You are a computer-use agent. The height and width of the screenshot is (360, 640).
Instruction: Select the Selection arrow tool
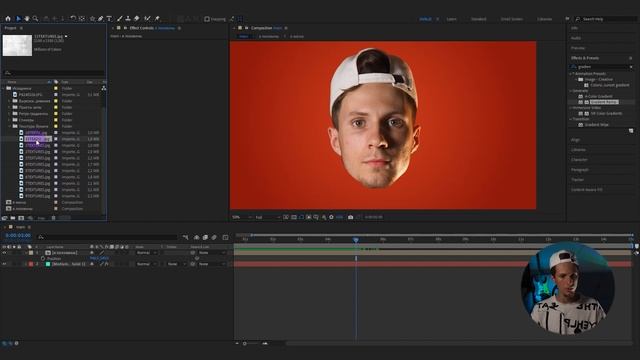18,19
